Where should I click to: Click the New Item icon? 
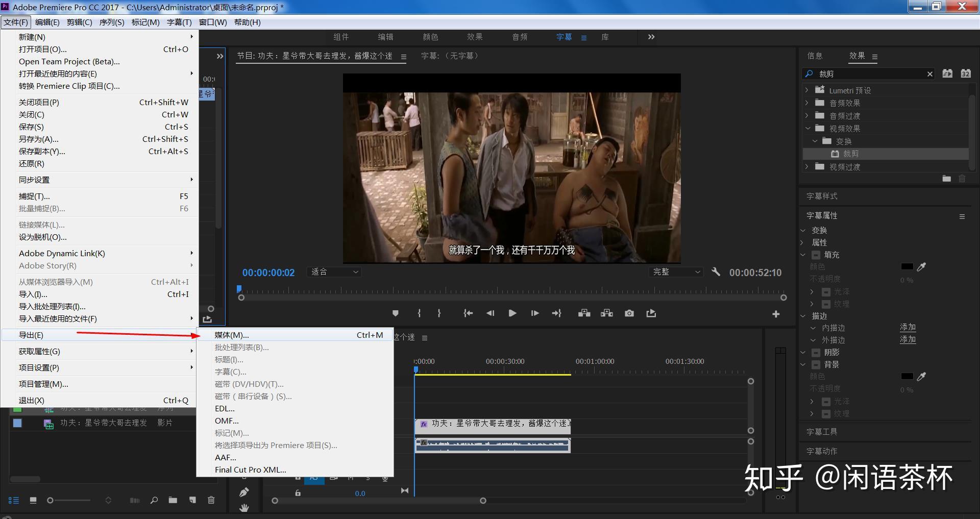192,501
